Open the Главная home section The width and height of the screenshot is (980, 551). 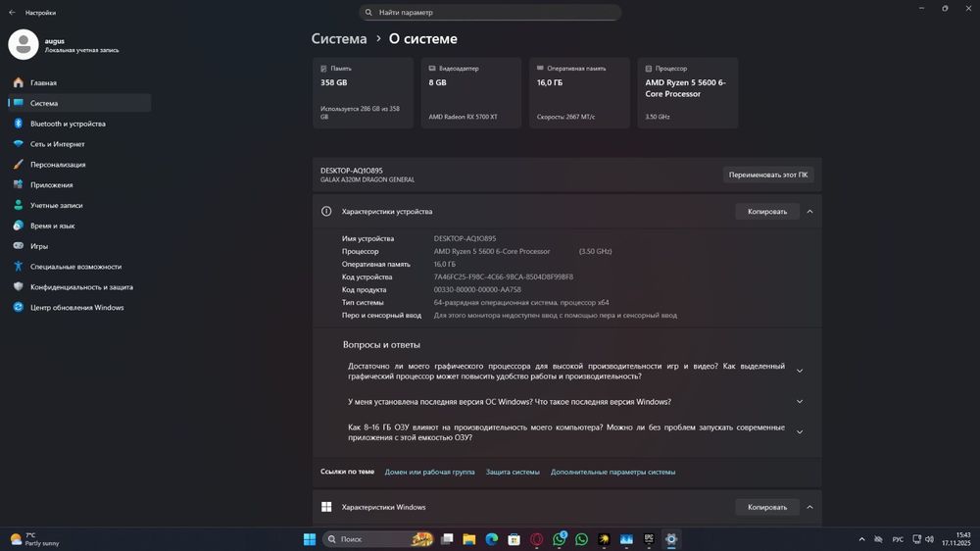click(79, 82)
